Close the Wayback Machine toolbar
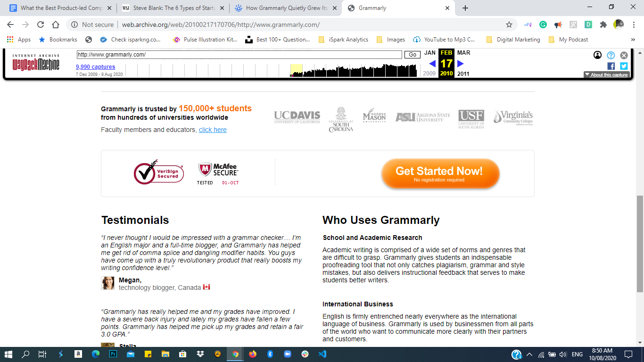 click(624, 55)
